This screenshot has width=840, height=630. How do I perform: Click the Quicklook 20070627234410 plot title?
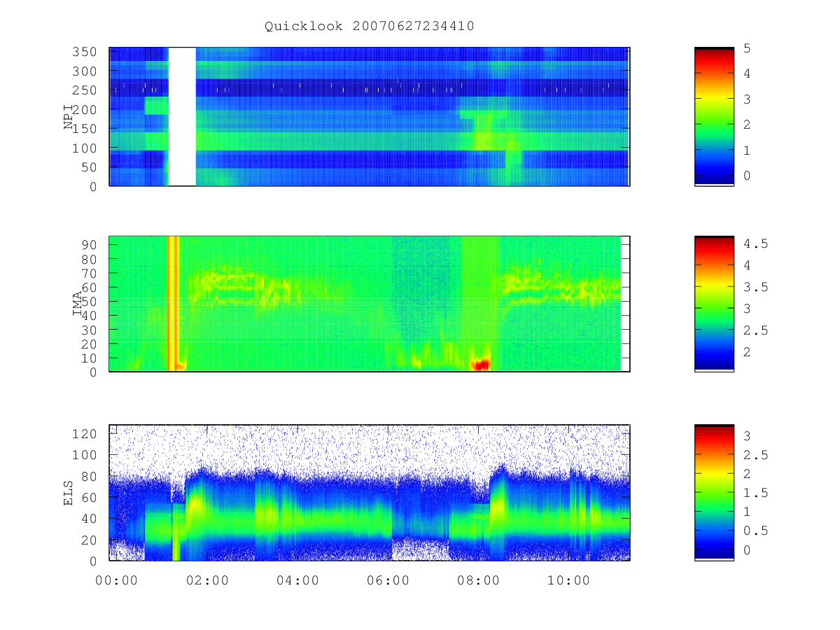click(370, 27)
